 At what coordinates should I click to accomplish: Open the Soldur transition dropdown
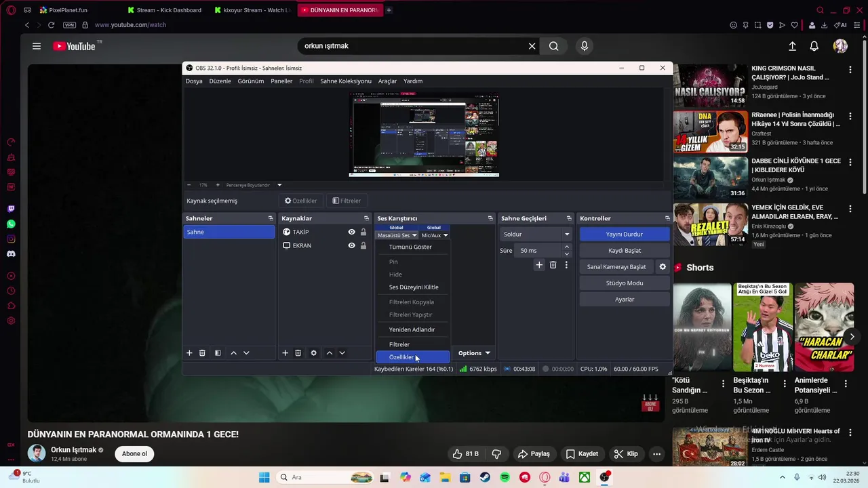point(536,234)
